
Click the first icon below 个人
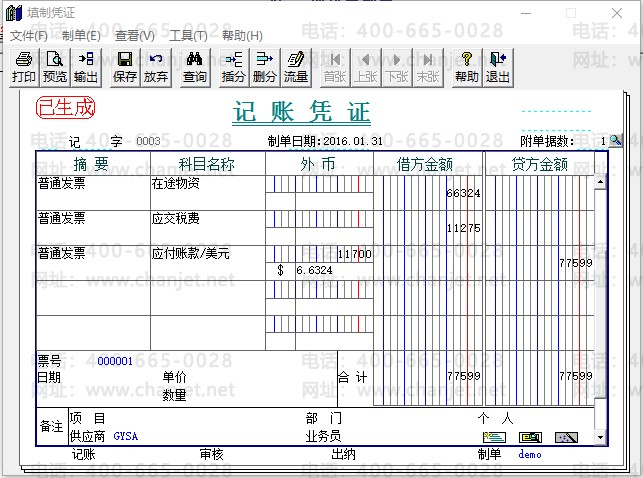[x=494, y=437]
